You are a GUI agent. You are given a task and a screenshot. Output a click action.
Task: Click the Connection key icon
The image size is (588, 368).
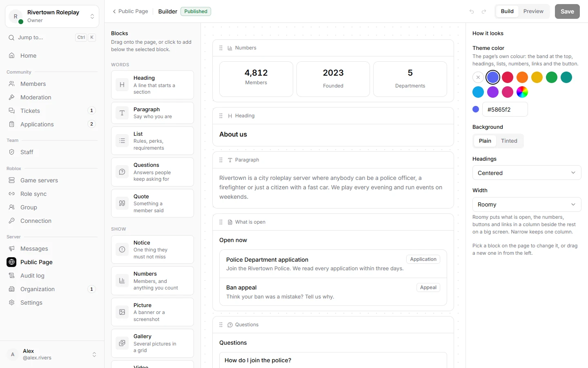[12, 221]
